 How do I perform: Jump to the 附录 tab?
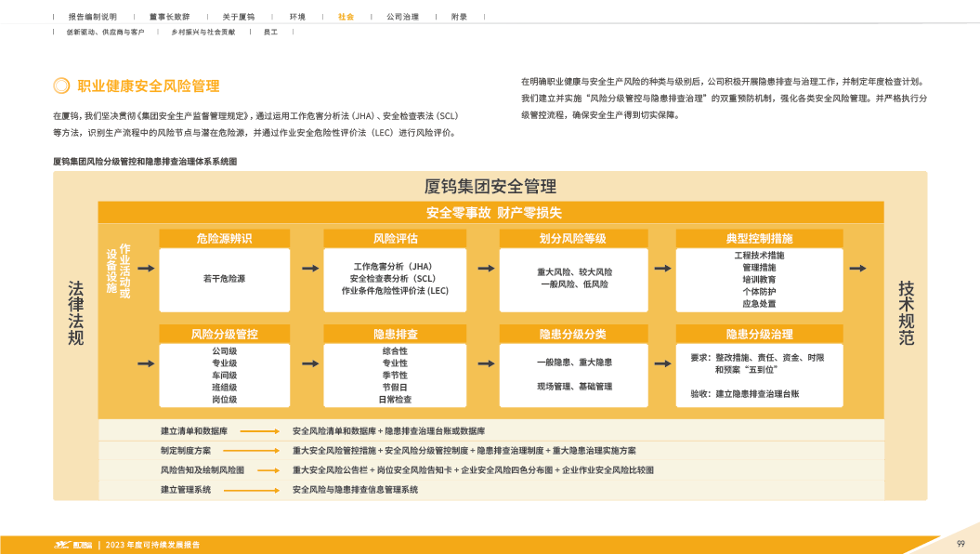[x=459, y=17]
